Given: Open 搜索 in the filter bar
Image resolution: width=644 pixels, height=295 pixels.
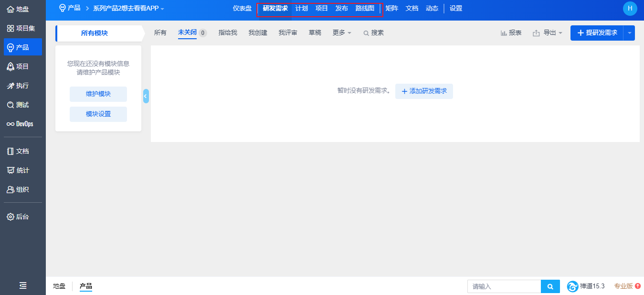Looking at the screenshot, I should coord(373,33).
